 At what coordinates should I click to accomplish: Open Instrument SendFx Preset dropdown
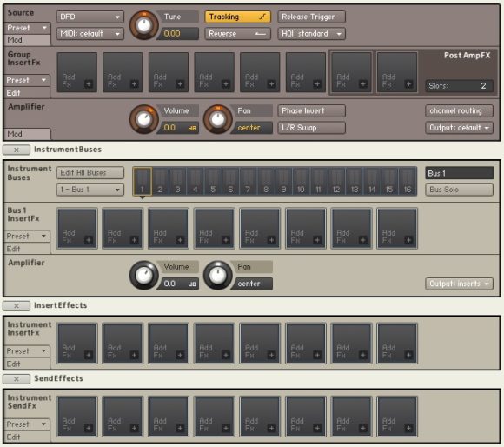point(27,424)
